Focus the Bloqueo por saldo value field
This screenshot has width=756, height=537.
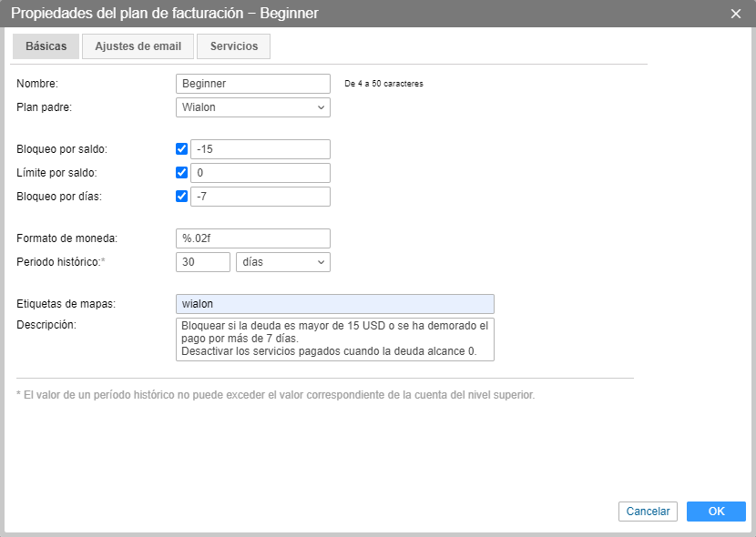260,149
